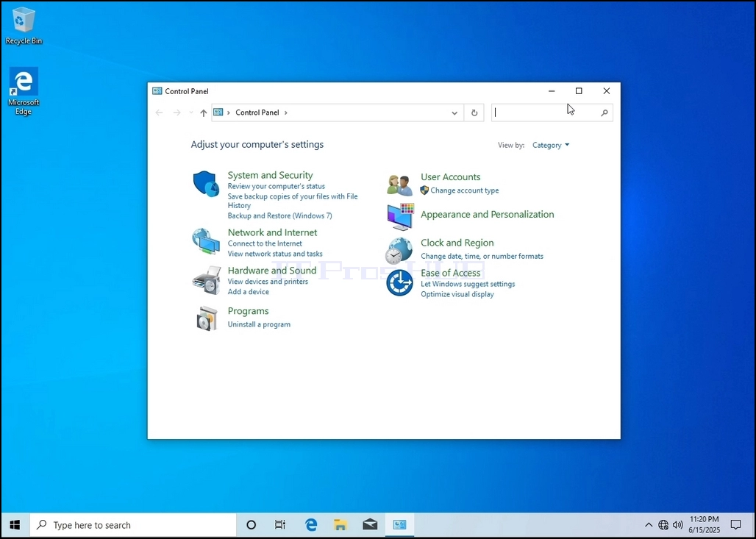Open Review your computer's status
756x539 pixels.
(277, 186)
